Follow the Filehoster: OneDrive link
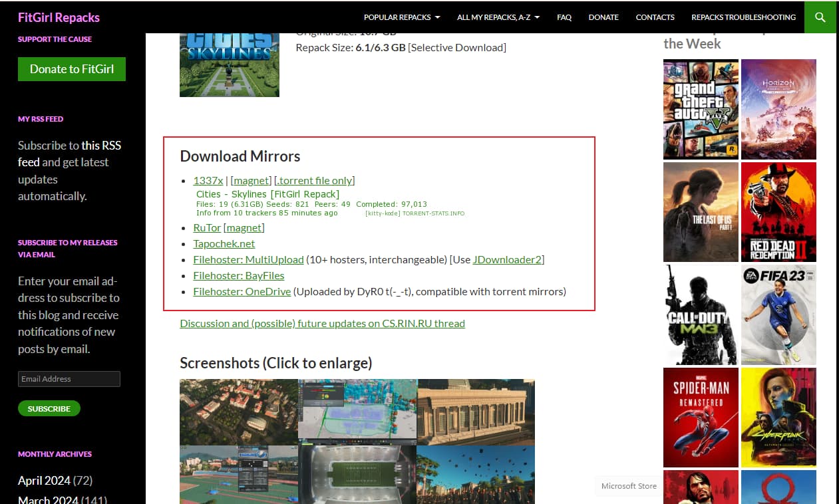Image resolution: width=839 pixels, height=504 pixels. pos(242,291)
